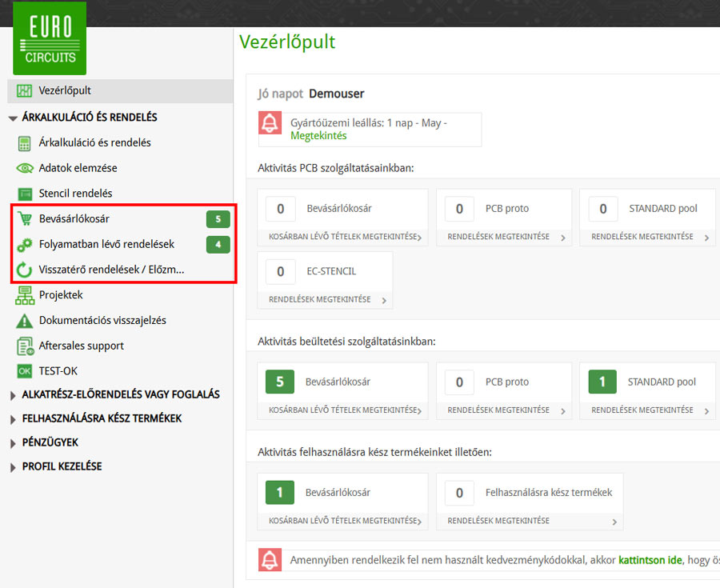
Task: Click the bell icon beside the kedvezménykód notice
Action: point(270,559)
